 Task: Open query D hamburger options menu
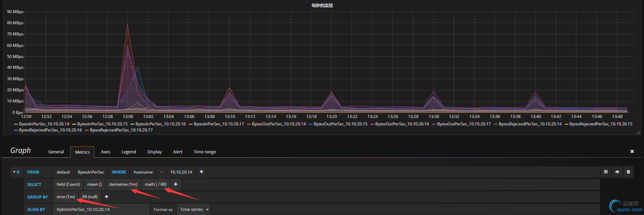coord(606,172)
